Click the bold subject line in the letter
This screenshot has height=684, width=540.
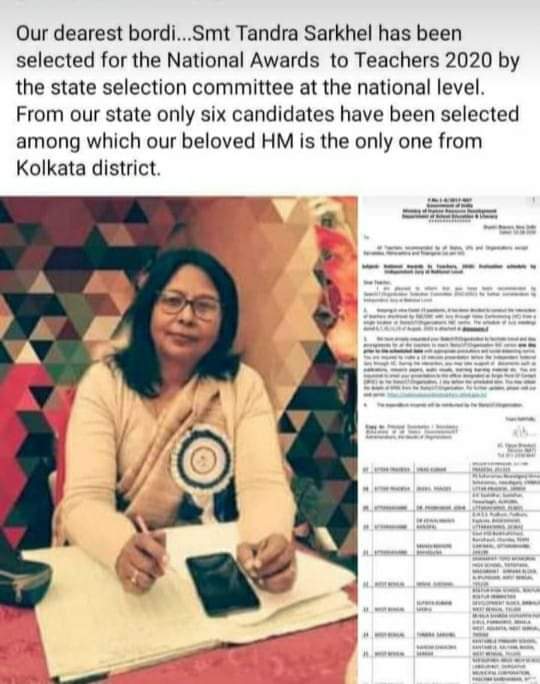449,268
